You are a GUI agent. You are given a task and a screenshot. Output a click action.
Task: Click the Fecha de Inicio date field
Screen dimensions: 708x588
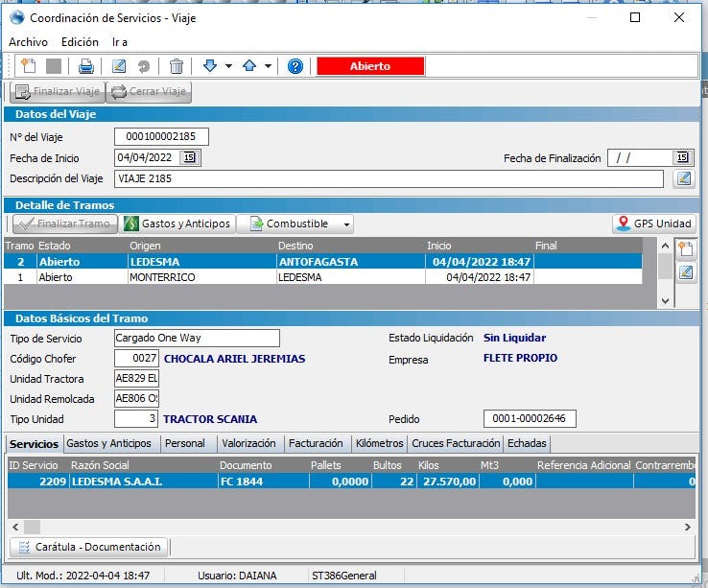point(147,157)
